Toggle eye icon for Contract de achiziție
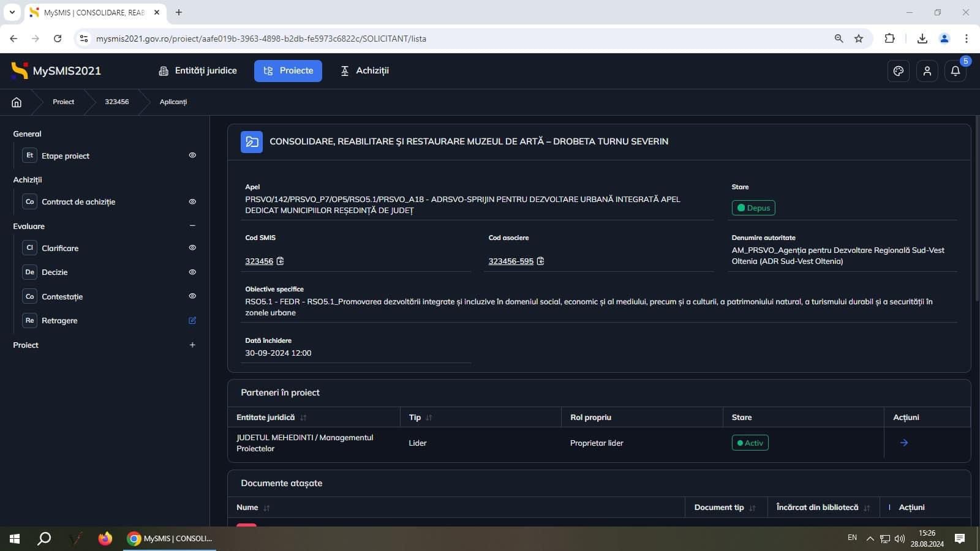 [x=192, y=201]
